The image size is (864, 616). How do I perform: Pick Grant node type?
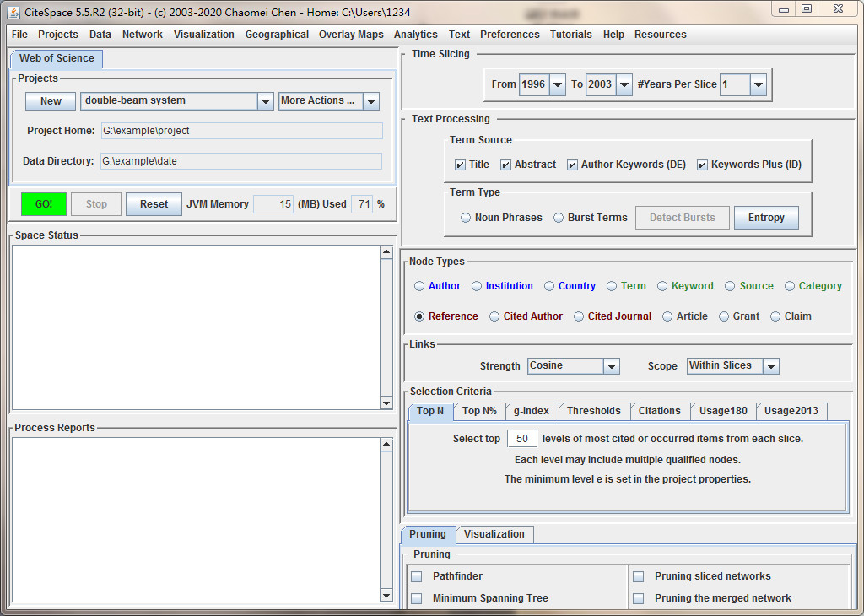click(x=724, y=316)
